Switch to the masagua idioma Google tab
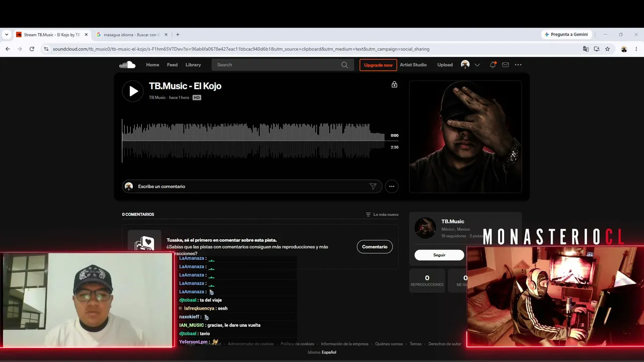Screen dimensions: 644x362 tap(132, 35)
